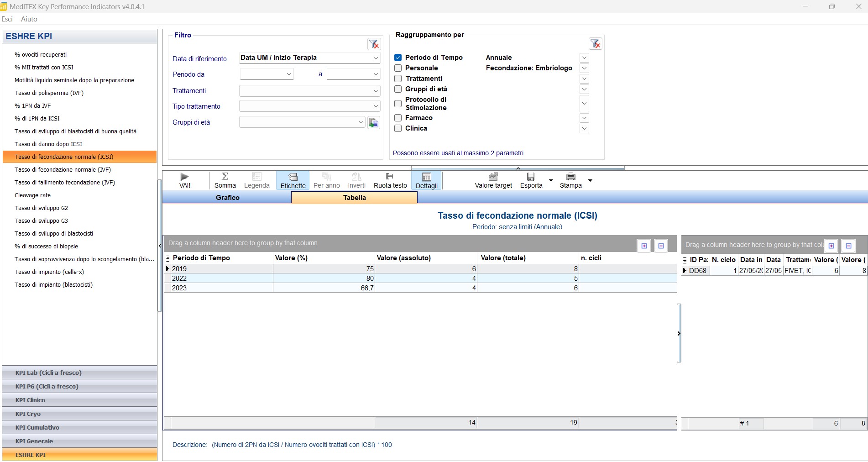Click the Stampa printer icon
Screen dimensions: 868x462
coord(570,177)
